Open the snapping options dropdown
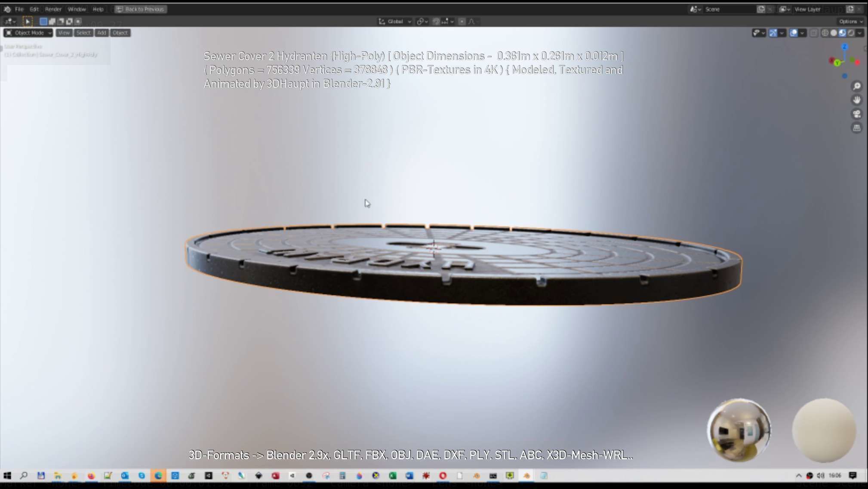Screen dimensions: 868x489 pyautogui.click(x=448, y=21)
